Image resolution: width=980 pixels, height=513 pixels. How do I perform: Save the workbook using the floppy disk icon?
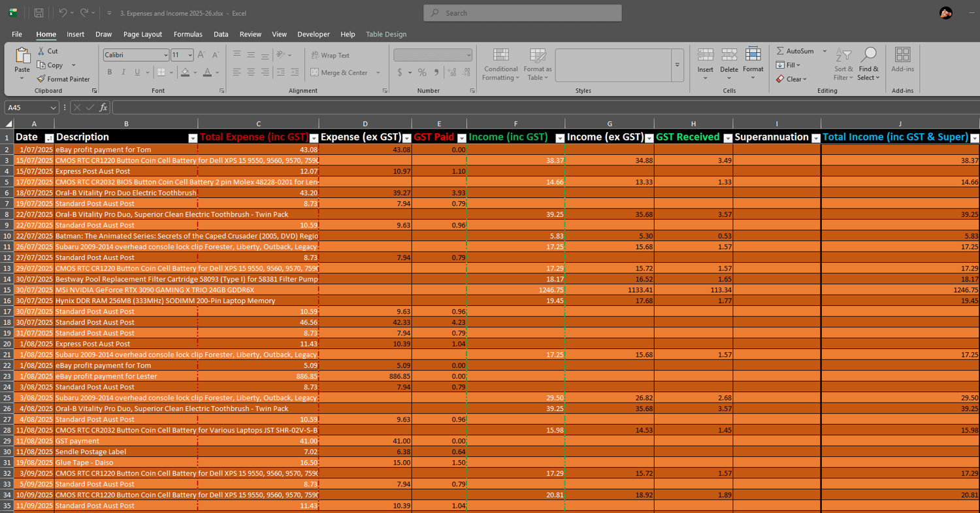point(39,13)
